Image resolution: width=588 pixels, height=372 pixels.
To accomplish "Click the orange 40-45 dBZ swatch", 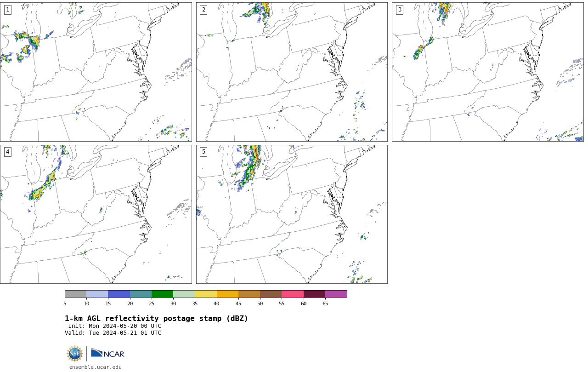I will coord(227,294).
